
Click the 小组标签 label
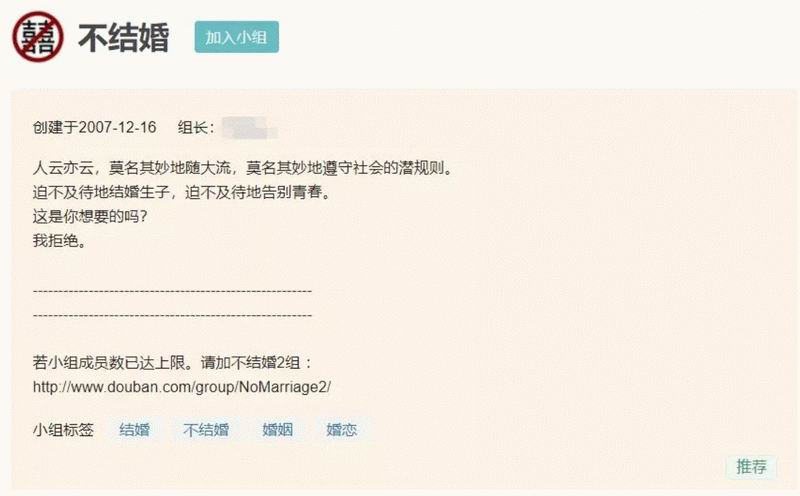click(63, 430)
